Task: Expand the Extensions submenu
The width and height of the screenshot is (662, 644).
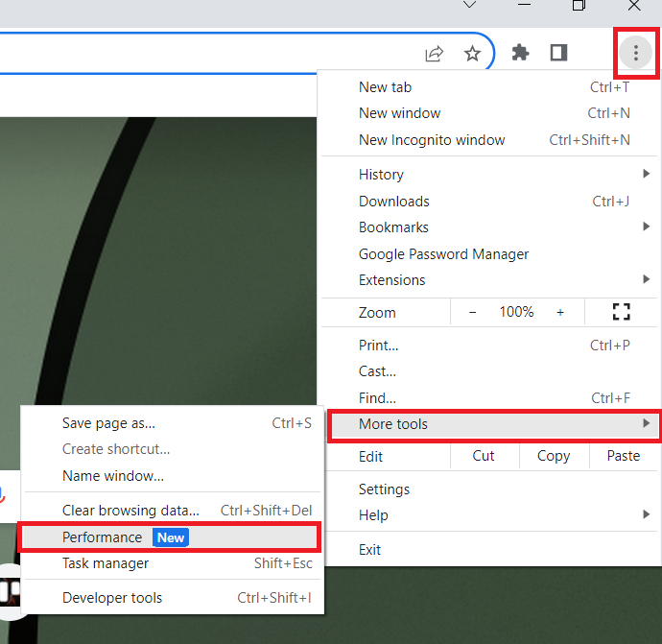Action: (489, 280)
